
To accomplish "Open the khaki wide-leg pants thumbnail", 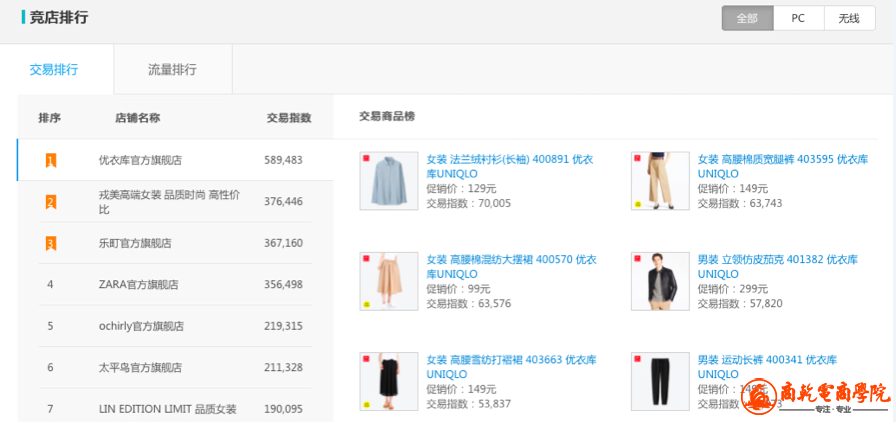I will (x=660, y=181).
